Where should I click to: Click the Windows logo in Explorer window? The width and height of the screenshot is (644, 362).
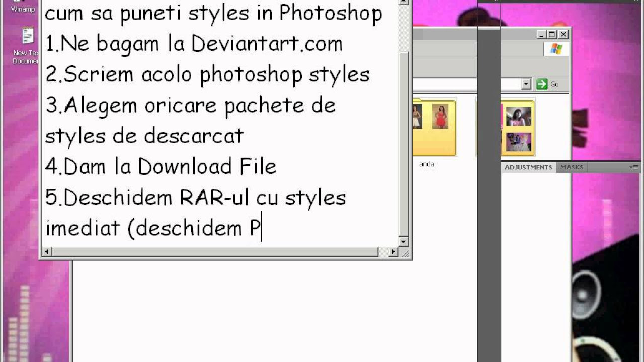[556, 49]
